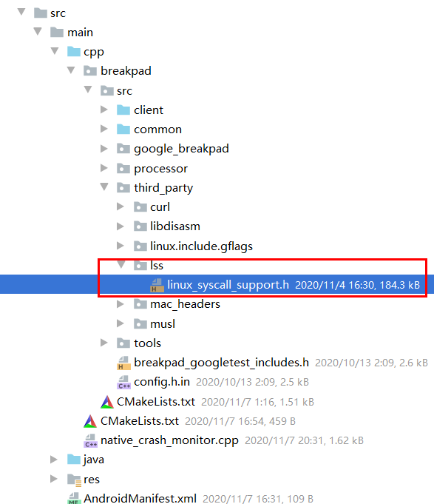Click the res resources folder icon
This screenshot has width=434, height=504.
74,480
